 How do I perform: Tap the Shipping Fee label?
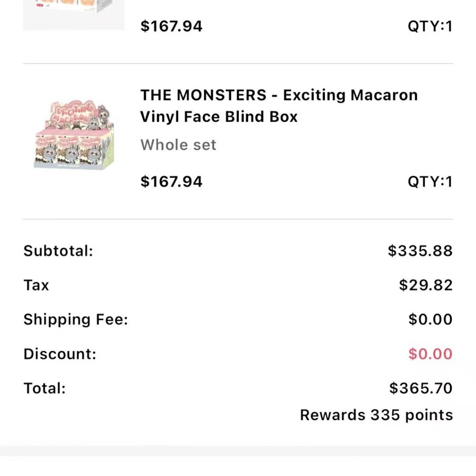[x=76, y=319]
